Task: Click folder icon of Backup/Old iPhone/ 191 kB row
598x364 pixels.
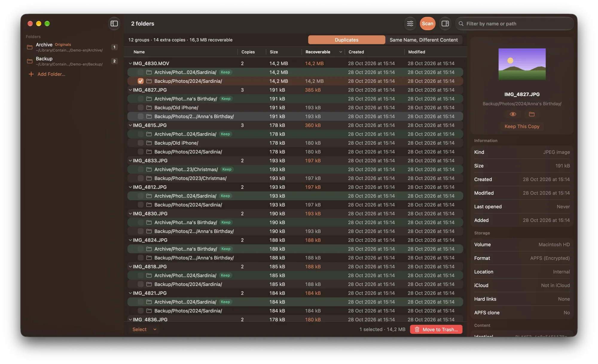Action: (x=149, y=108)
